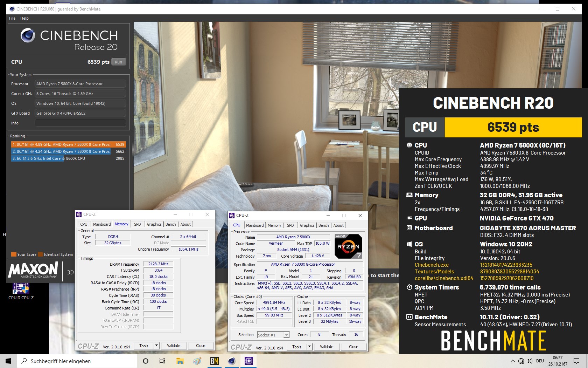The image size is (588, 368).
Task: Open the Socket #1 selection dropdown
Action: tap(273, 335)
